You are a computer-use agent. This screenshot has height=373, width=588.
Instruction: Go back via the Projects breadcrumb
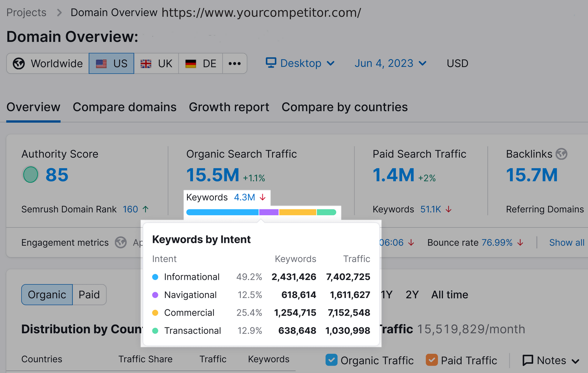point(26,12)
